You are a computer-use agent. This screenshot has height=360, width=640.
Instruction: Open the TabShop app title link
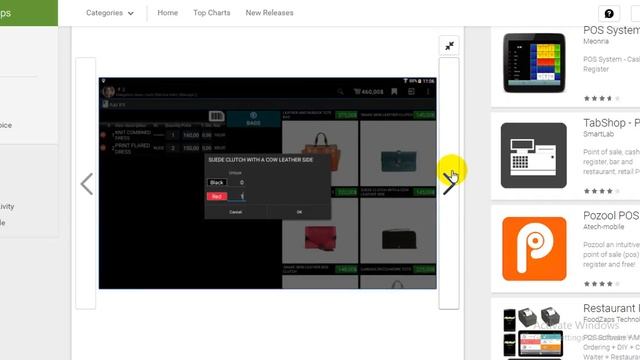(x=611, y=123)
